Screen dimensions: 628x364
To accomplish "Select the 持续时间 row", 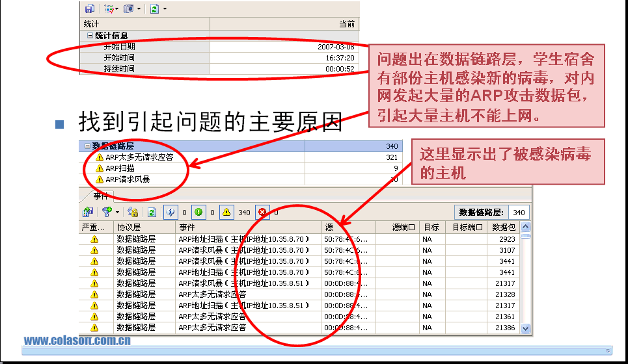I will point(219,69).
